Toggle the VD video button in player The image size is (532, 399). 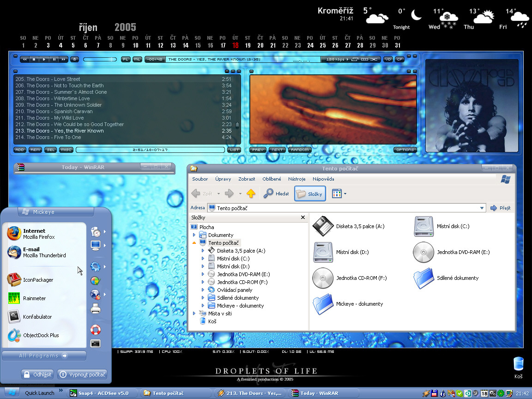[388, 60]
